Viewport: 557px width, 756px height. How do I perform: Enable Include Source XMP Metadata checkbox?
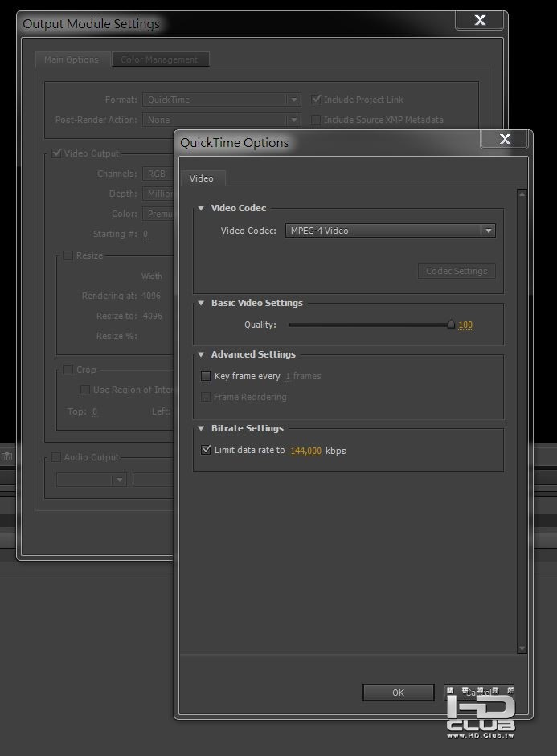315,120
